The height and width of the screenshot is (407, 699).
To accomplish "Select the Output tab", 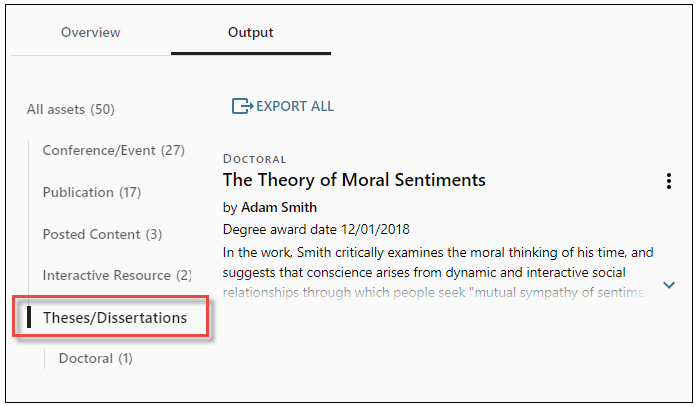I will click(250, 33).
